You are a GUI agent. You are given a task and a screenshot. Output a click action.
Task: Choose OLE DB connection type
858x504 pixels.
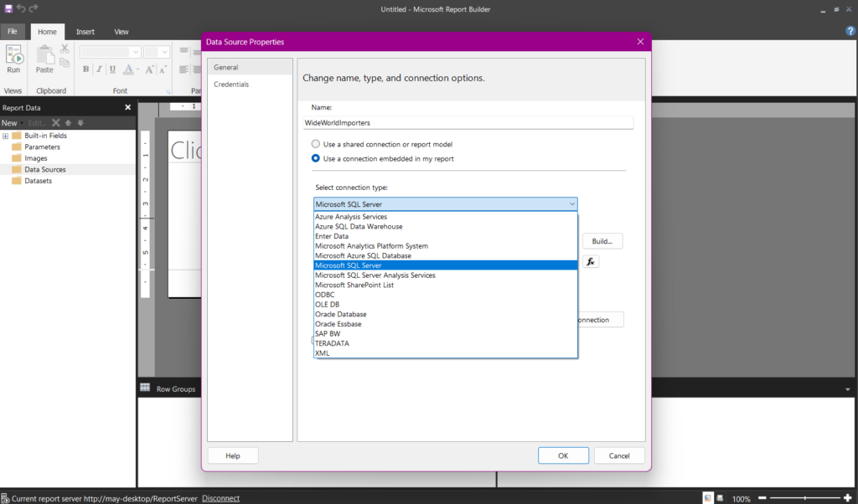click(446, 305)
